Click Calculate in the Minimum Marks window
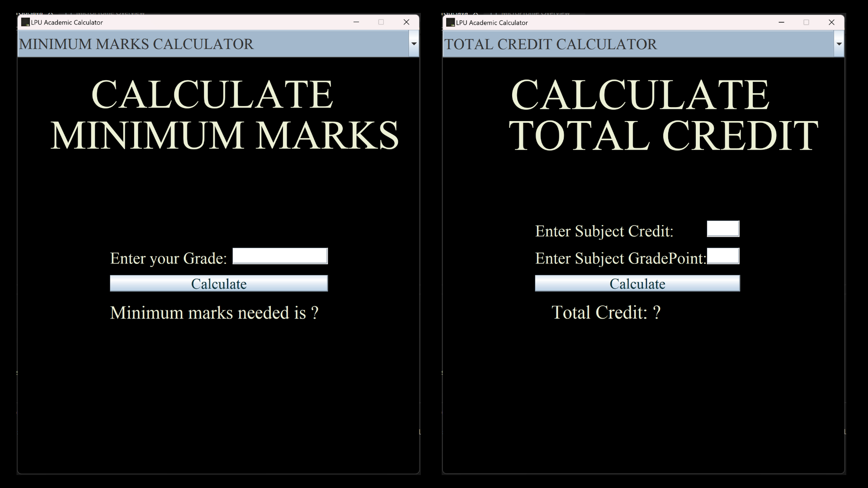868x488 pixels. (219, 284)
